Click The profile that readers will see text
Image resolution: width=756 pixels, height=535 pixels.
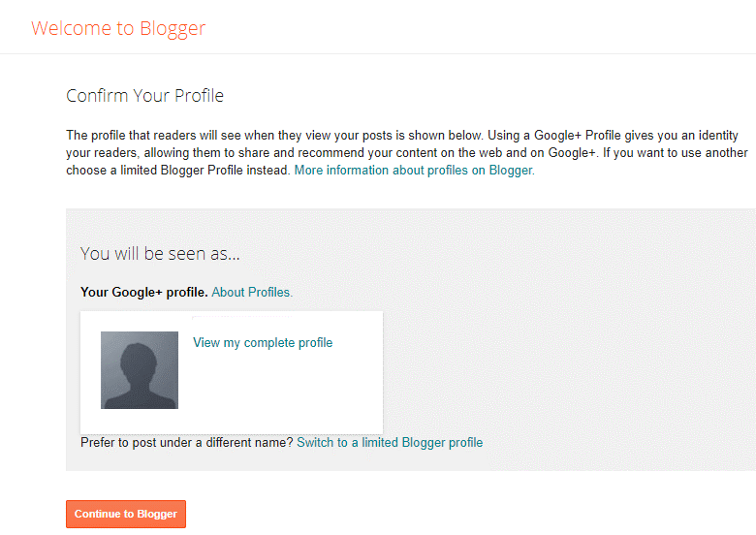pyautogui.click(x=153, y=135)
